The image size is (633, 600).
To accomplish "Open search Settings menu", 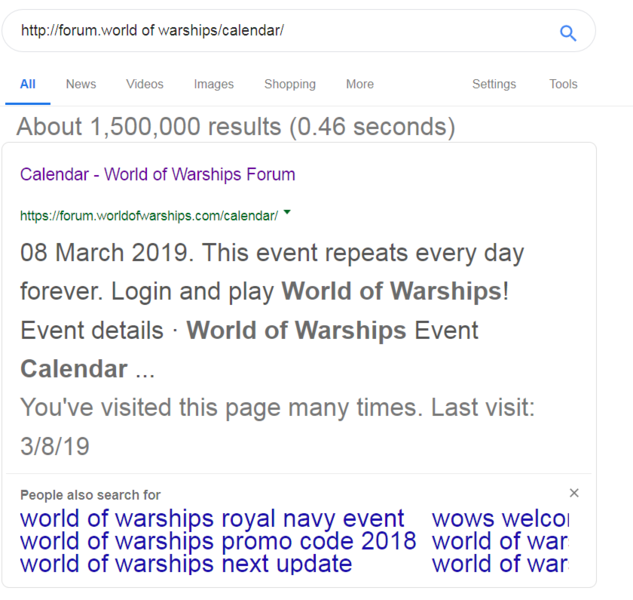I will (x=494, y=84).
